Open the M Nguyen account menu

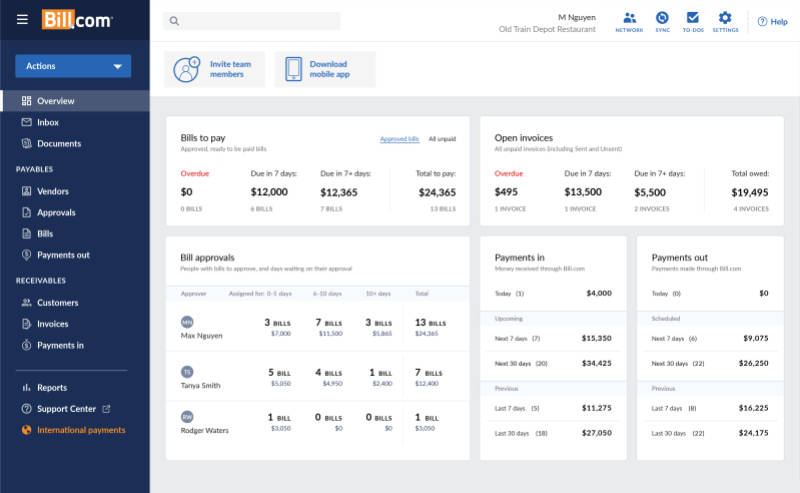click(574, 16)
